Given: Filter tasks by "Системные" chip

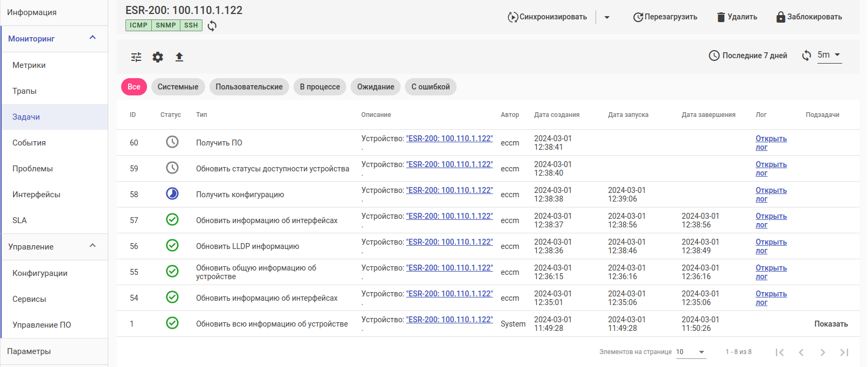Looking at the screenshot, I should 178,87.
